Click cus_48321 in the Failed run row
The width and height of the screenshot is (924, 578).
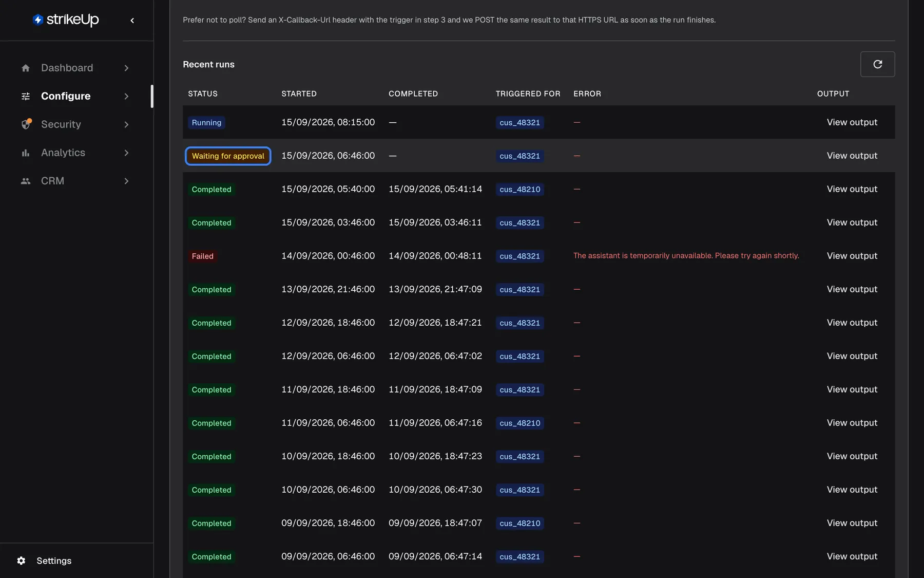point(519,256)
